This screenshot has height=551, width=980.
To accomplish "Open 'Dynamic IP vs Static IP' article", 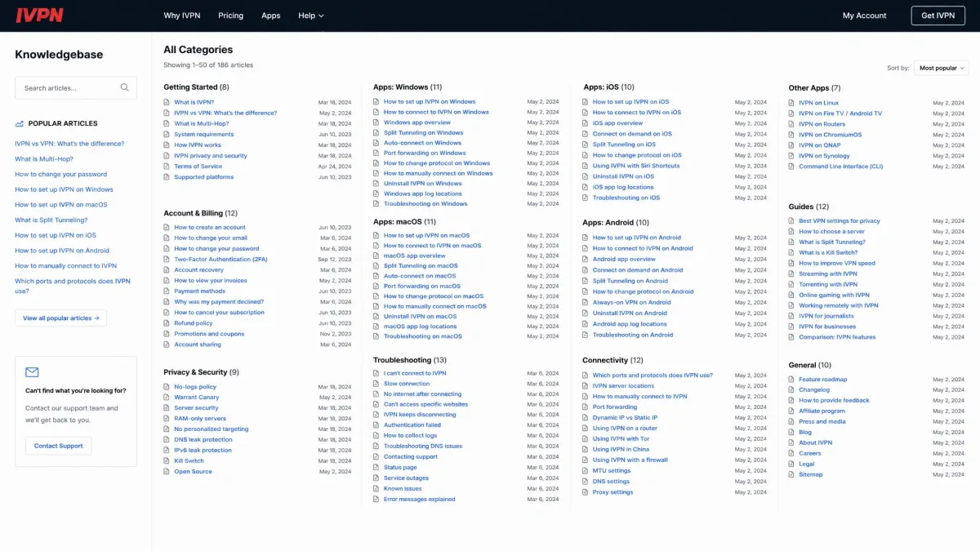I will 625,418.
